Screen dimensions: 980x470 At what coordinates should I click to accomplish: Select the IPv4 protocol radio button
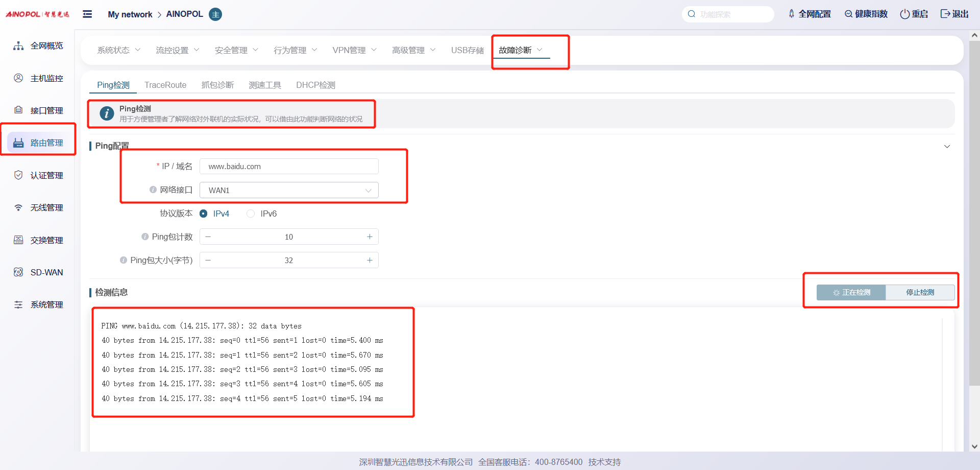[204, 214]
